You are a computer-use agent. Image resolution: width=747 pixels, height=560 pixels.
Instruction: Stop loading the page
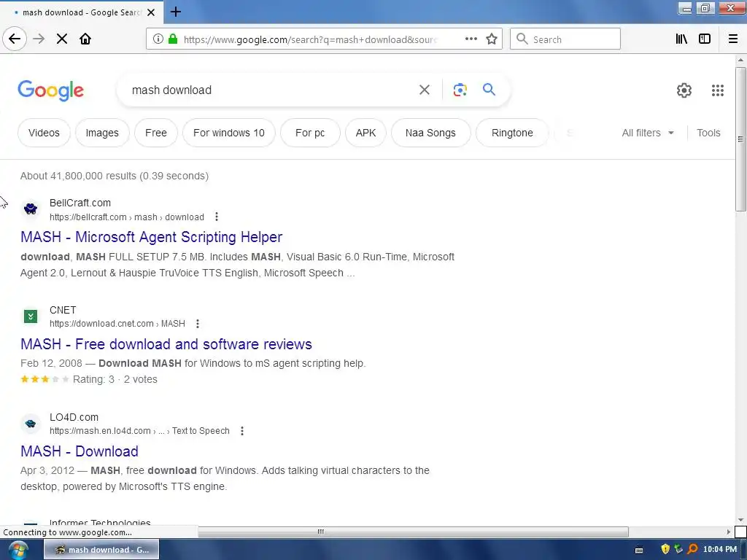pos(62,39)
